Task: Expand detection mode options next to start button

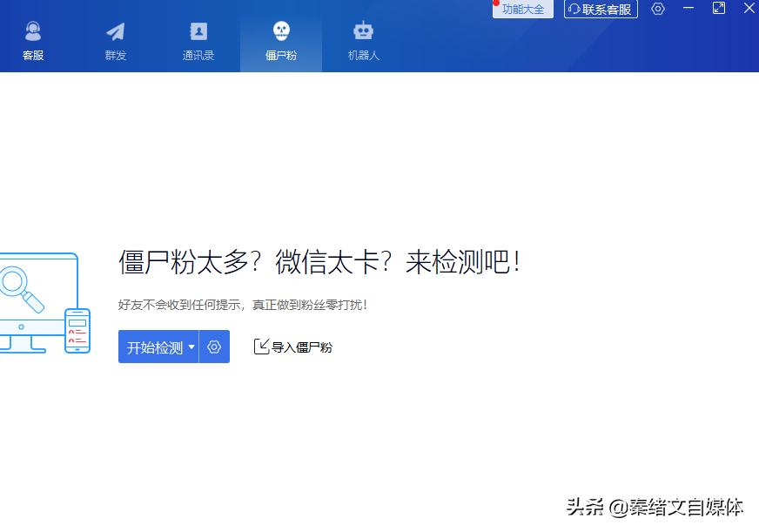Action: pos(191,347)
